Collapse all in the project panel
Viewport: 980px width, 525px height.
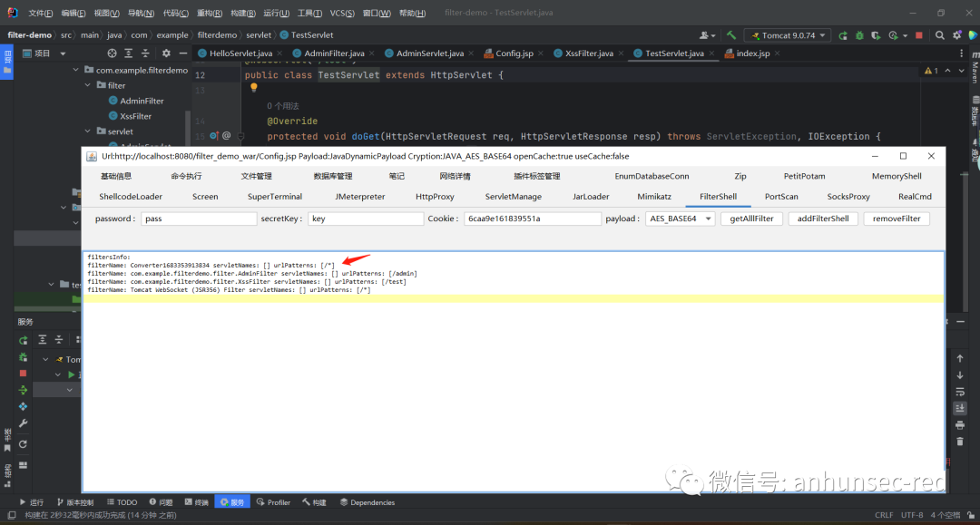pos(145,53)
